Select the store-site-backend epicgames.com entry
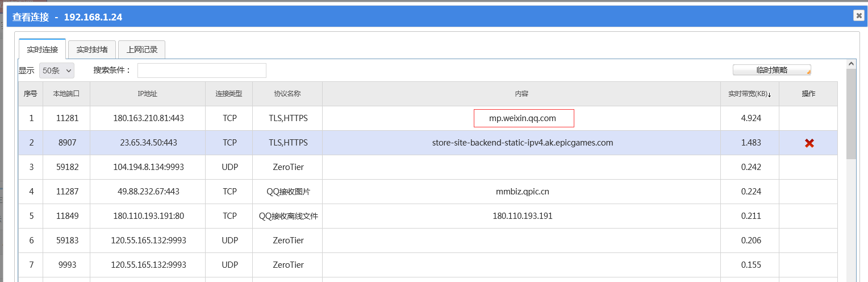 522,143
